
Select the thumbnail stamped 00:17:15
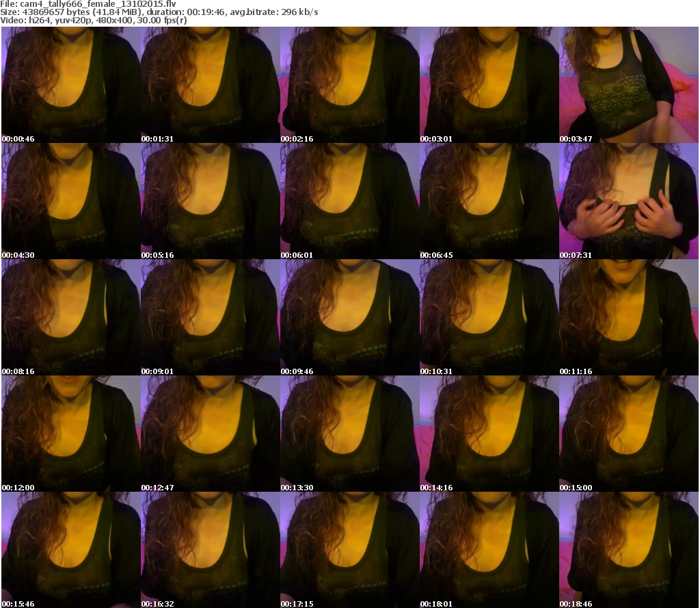click(x=350, y=550)
